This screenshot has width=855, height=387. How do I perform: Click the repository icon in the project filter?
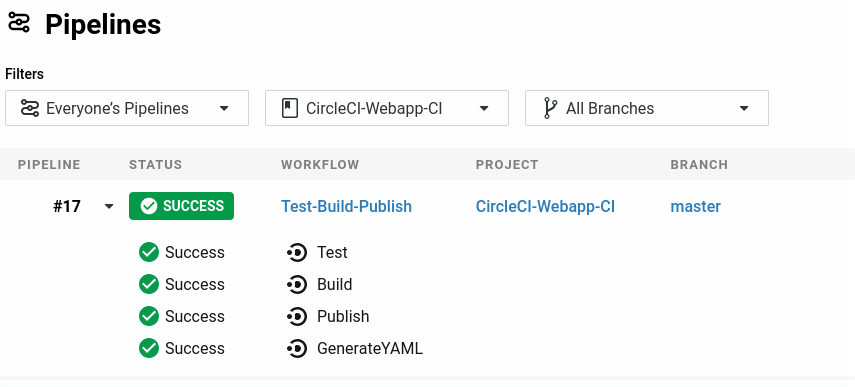point(290,108)
